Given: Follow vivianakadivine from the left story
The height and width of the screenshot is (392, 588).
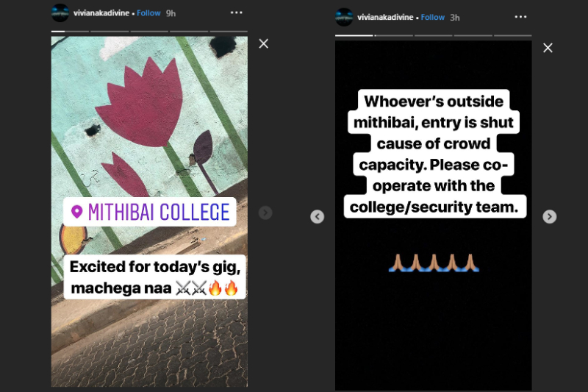Looking at the screenshot, I should 148,13.
